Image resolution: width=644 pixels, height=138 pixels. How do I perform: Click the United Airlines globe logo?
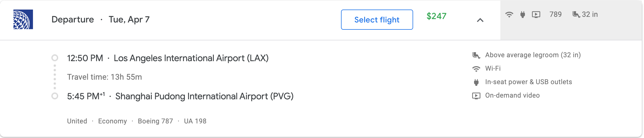pos(23,19)
